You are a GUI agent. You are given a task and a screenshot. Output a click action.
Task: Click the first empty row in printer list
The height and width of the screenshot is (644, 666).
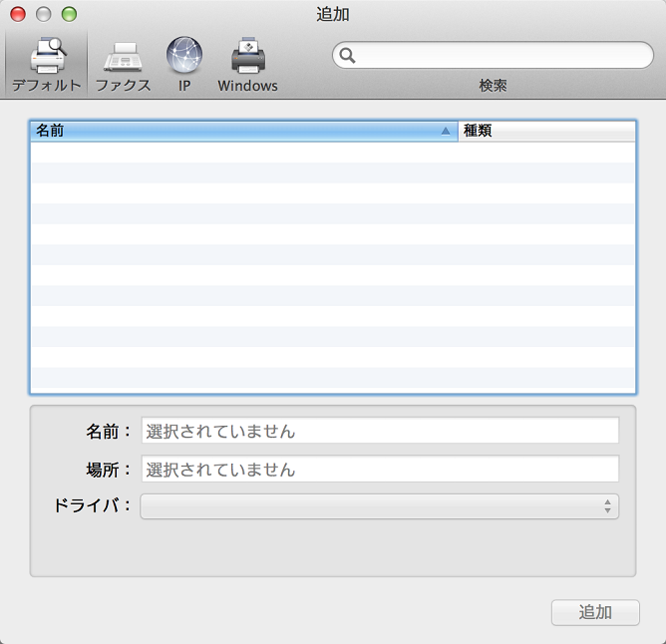(332, 153)
